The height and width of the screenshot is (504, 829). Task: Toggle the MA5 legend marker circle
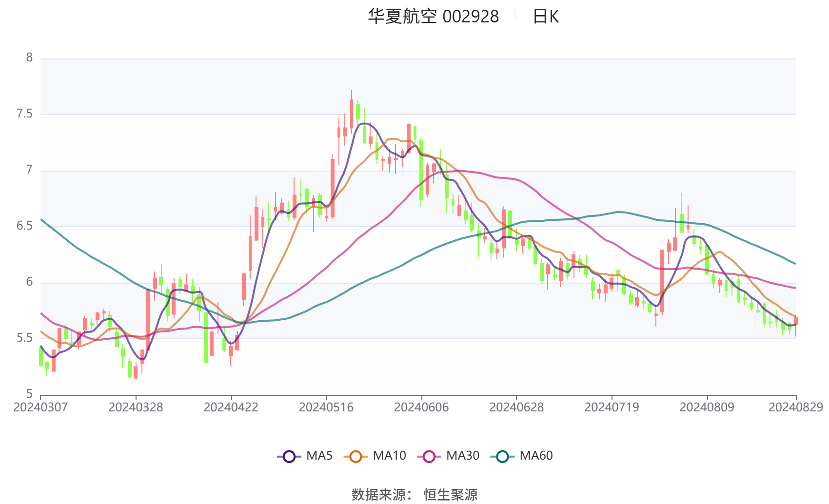[x=289, y=457]
